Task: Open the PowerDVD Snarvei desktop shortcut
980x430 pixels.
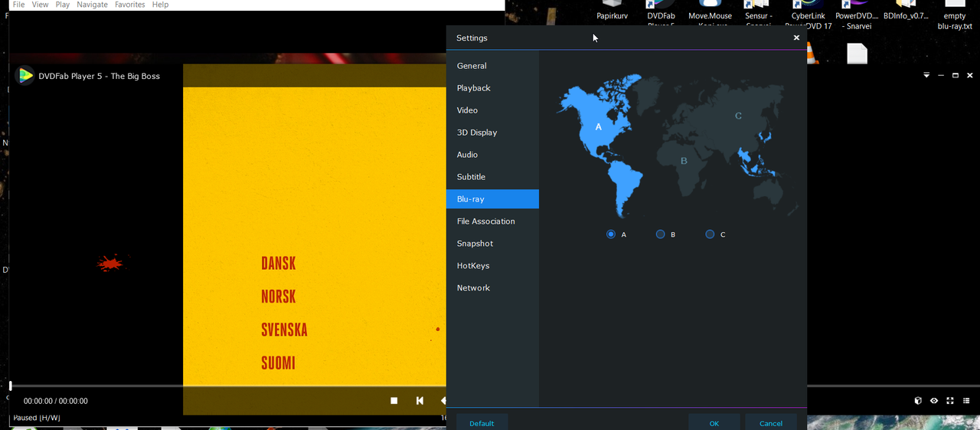Action: [x=857, y=15]
